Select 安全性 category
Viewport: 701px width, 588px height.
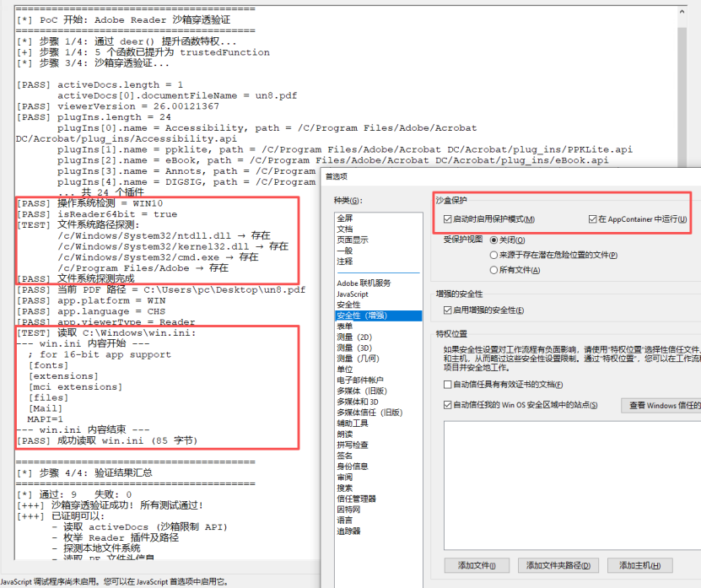click(348, 305)
